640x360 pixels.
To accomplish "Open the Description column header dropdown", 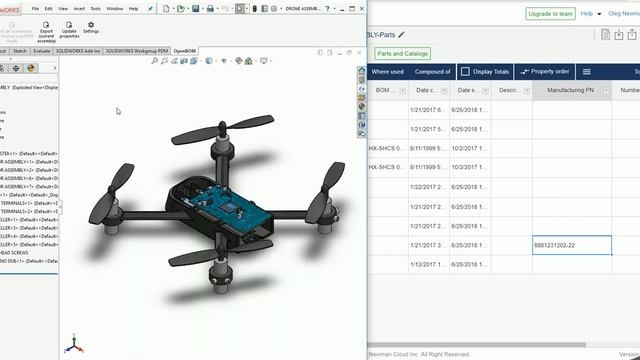I will point(527,90).
